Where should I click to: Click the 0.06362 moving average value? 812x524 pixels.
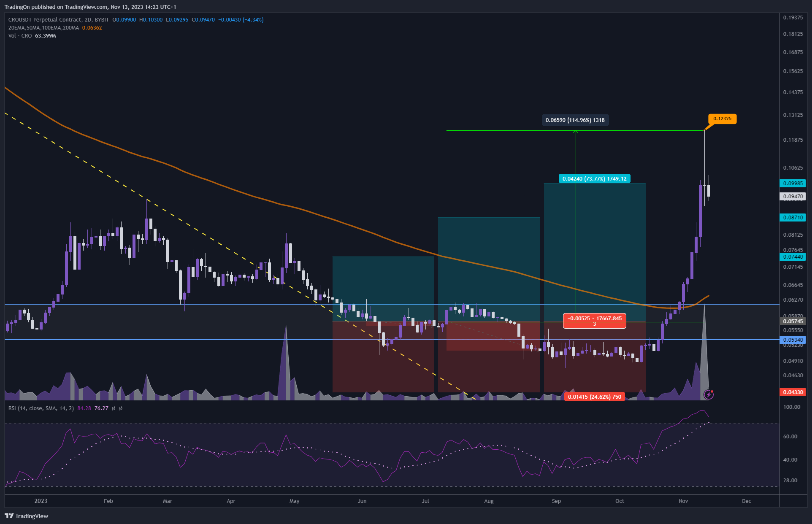[x=92, y=27]
